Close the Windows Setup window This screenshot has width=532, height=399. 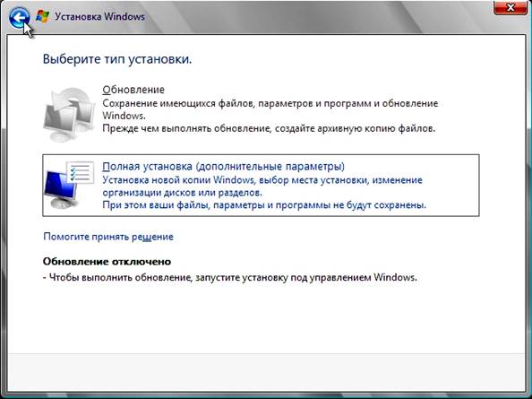point(510,7)
